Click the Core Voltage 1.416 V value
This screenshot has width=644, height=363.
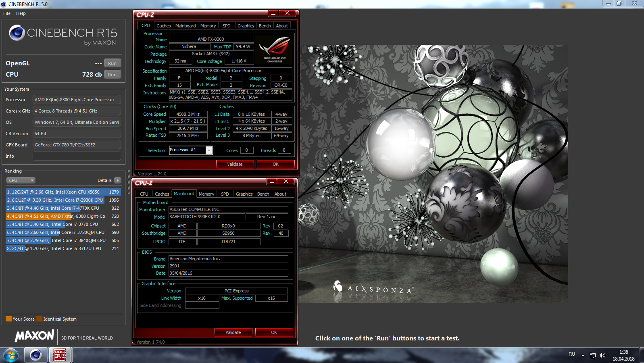coord(239,61)
